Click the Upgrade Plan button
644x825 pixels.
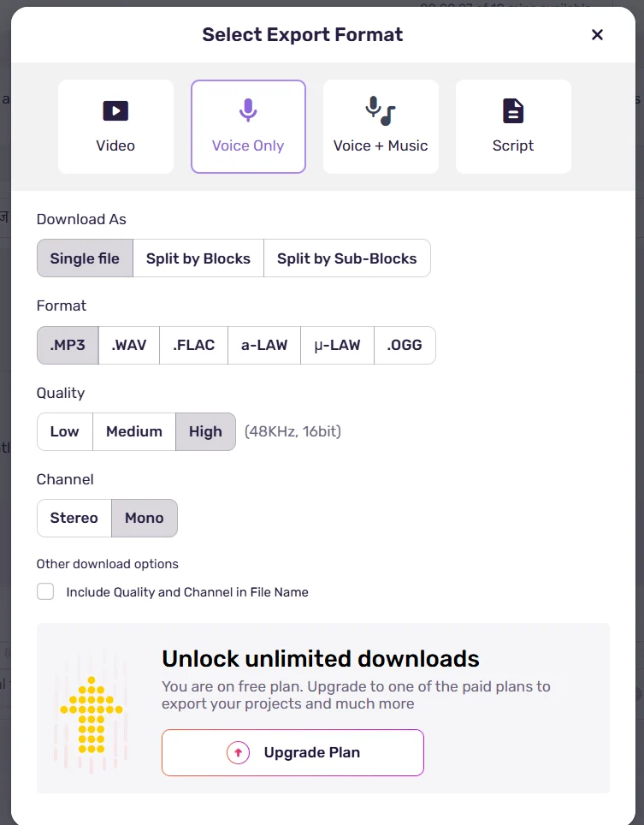tap(292, 752)
